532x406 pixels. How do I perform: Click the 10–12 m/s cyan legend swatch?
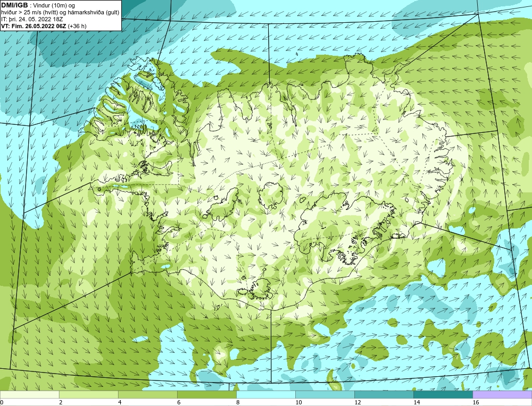pyautogui.click(x=325, y=394)
